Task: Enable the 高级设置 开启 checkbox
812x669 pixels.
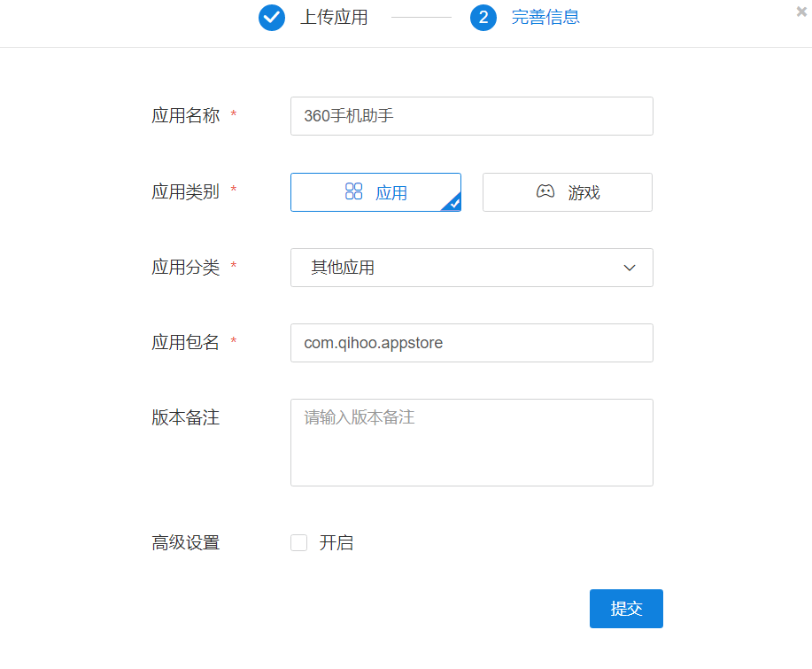Action: [x=298, y=542]
